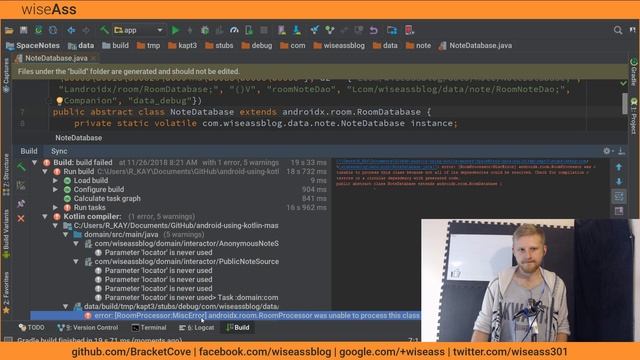
Task: Navigate Back with the blue left arrow
Action: click(71, 30)
